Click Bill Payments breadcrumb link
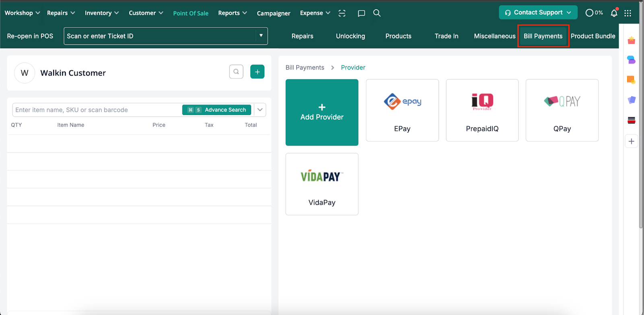The width and height of the screenshot is (644, 315). point(305,68)
